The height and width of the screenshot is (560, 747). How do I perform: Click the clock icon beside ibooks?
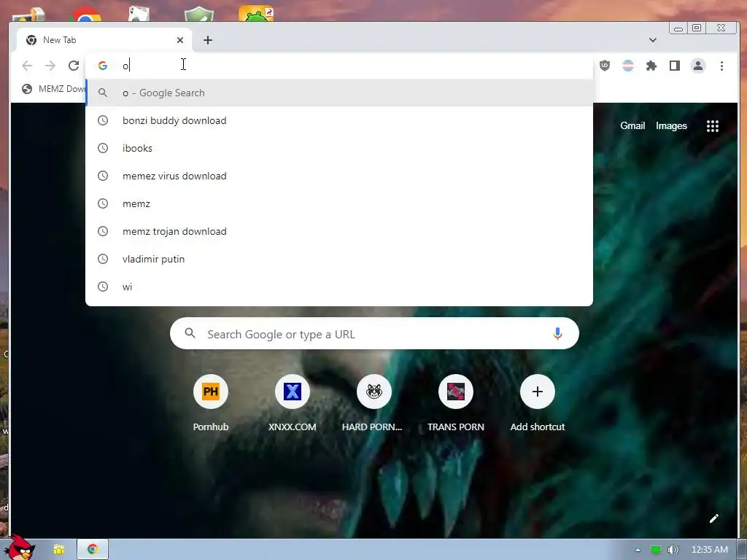(x=103, y=148)
